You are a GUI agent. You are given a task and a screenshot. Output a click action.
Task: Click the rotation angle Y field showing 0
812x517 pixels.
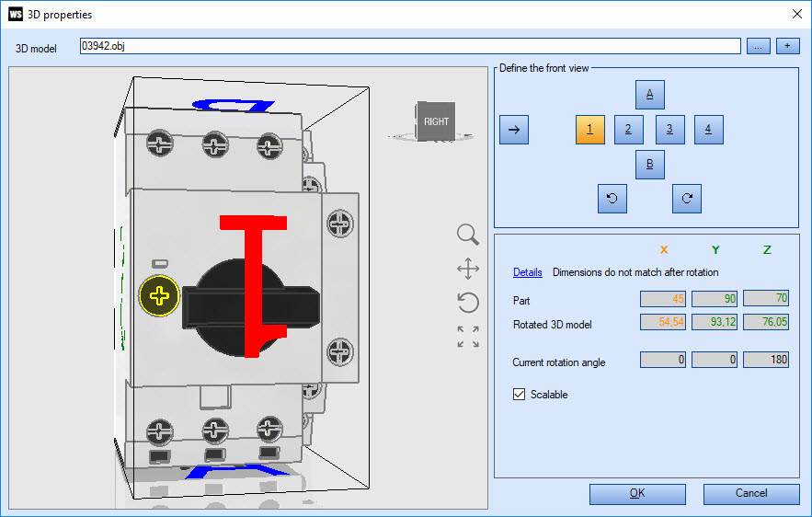pos(715,360)
